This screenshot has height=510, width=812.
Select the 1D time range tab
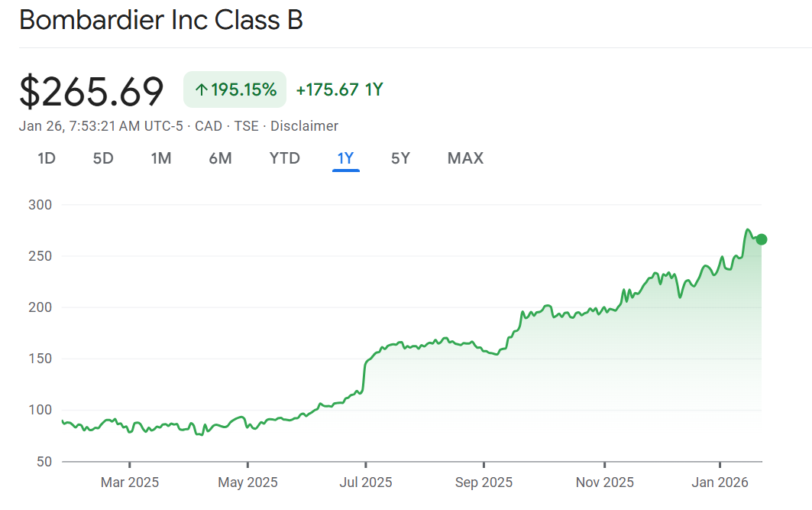point(47,158)
